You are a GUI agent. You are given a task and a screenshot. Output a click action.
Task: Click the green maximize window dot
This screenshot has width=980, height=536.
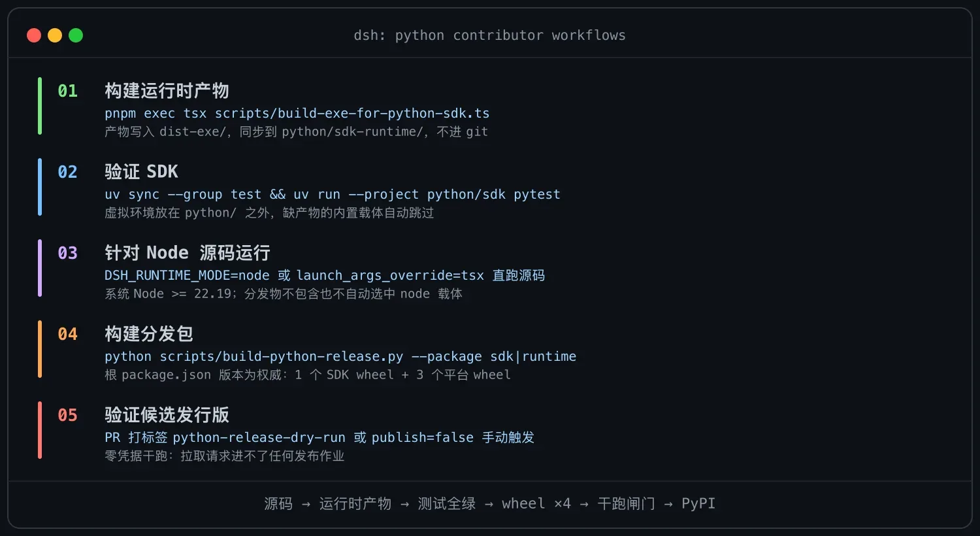click(76, 35)
